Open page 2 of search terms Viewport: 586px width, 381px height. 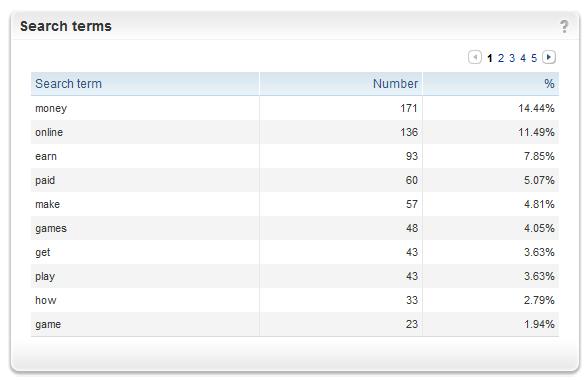pos(501,58)
